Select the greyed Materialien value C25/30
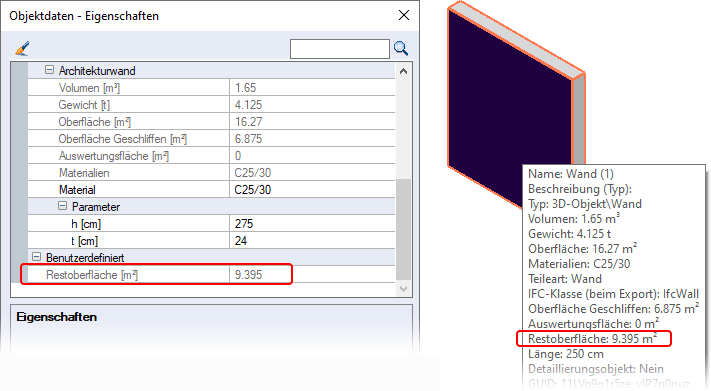 tap(253, 173)
